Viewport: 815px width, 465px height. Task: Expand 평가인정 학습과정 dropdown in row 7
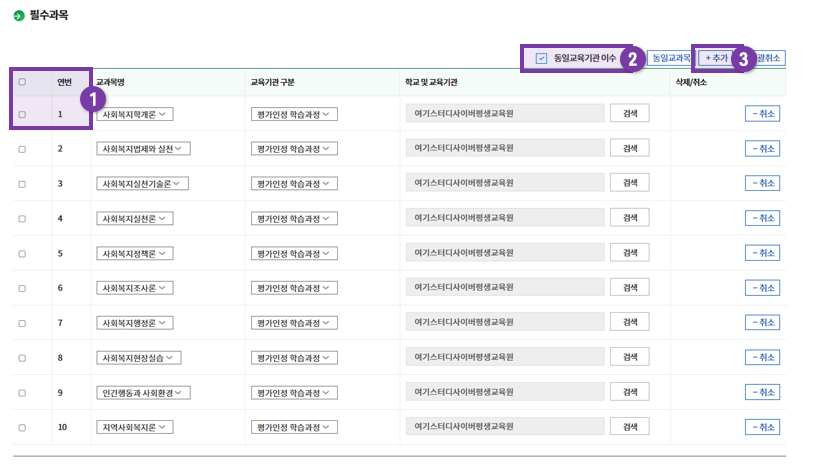[x=294, y=323]
